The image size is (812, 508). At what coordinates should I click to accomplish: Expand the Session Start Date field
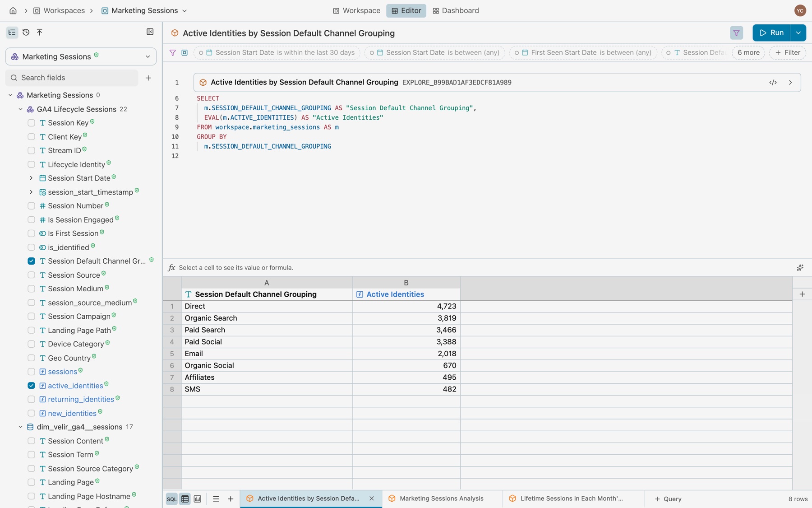(x=31, y=178)
